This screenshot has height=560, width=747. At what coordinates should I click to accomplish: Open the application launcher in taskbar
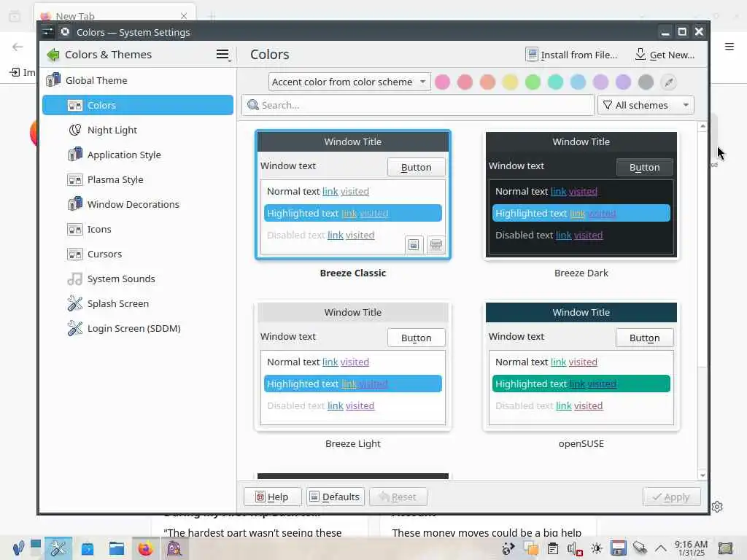pos(18,548)
